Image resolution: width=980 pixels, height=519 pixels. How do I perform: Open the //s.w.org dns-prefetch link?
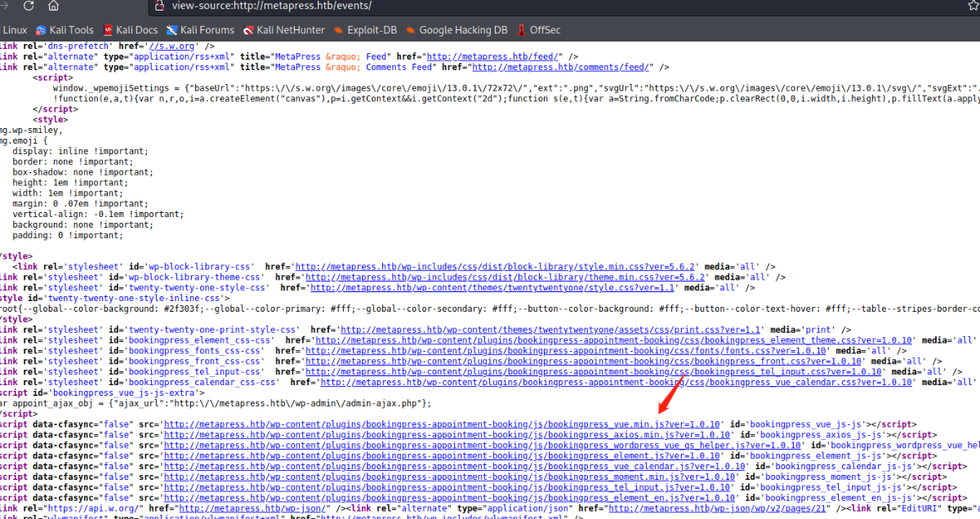(x=171, y=47)
